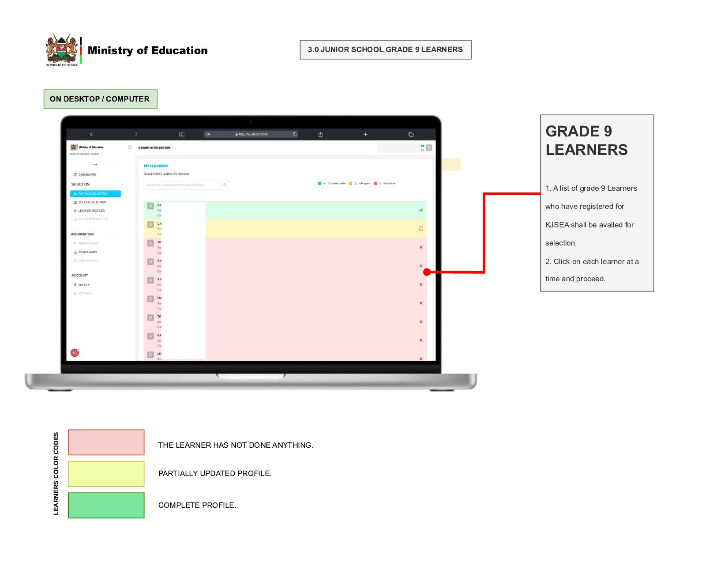
Task: Focus the browser address bar localhost:3000
Action: click(251, 134)
